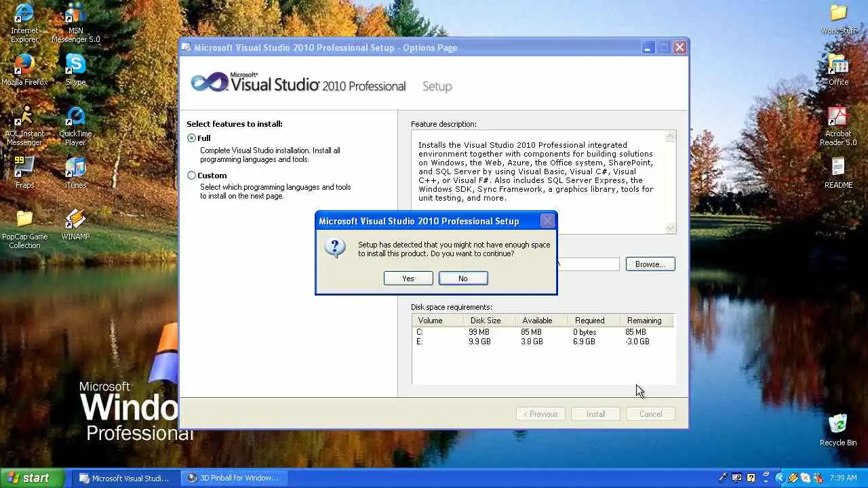The height and width of the screenshot is (488, 868).
Task: Select QuickTime Player desktop icon
Action: click(x=75, y=126)
